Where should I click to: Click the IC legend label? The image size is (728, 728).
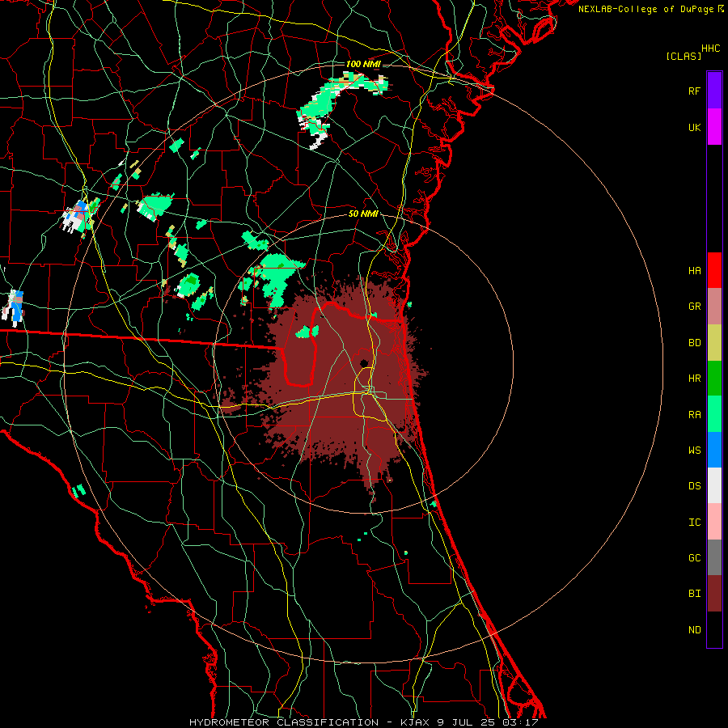pos(694,523)
